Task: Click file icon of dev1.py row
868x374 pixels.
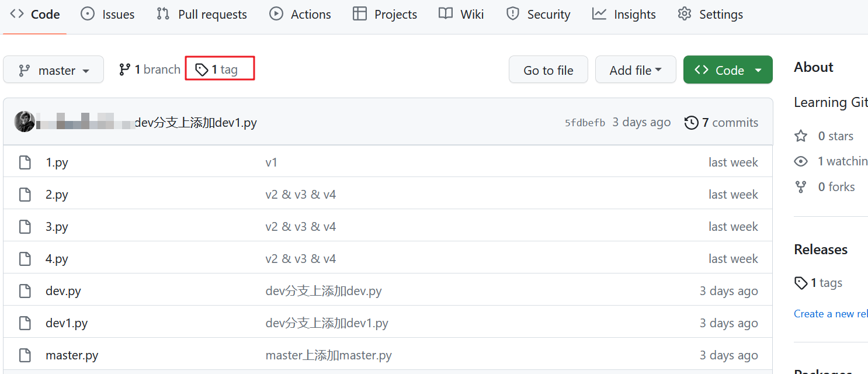Action: pyautogui.click(x=25, y=323)
